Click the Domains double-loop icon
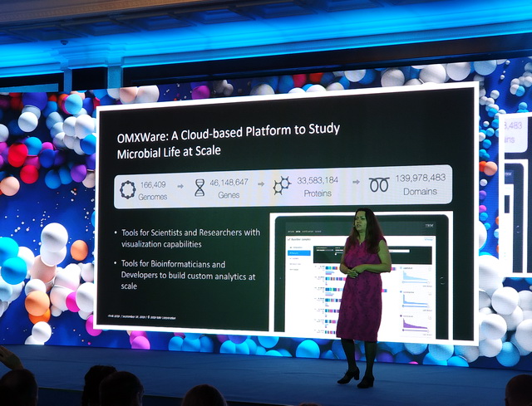The width and height of the screenshot is (532, 406). coord(379,184)
